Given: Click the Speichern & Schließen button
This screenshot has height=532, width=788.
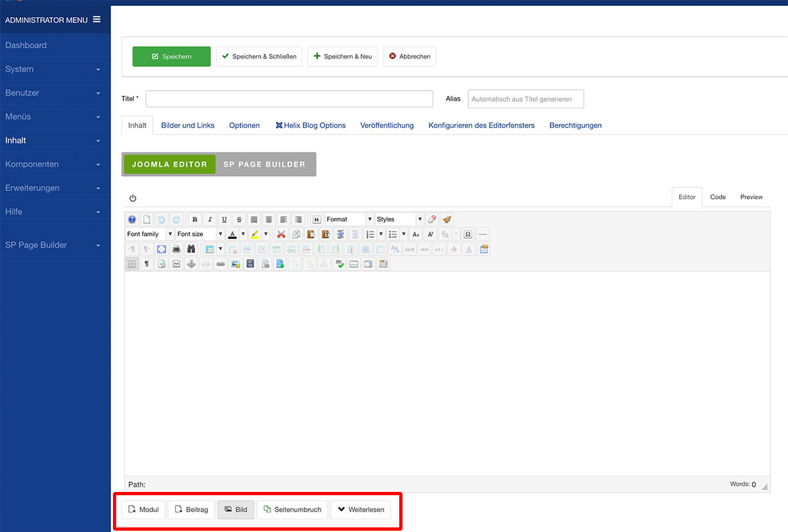Looking at the screenshot, I should [259, 56].
